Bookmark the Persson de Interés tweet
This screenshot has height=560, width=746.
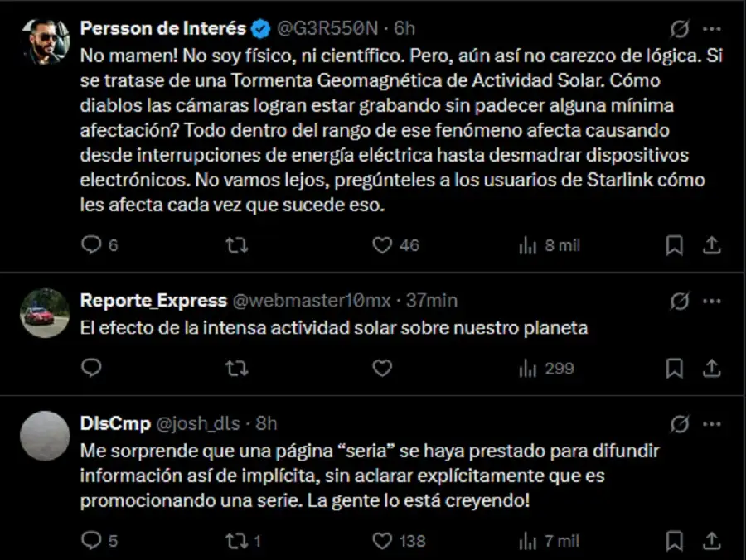coord(675,245)
